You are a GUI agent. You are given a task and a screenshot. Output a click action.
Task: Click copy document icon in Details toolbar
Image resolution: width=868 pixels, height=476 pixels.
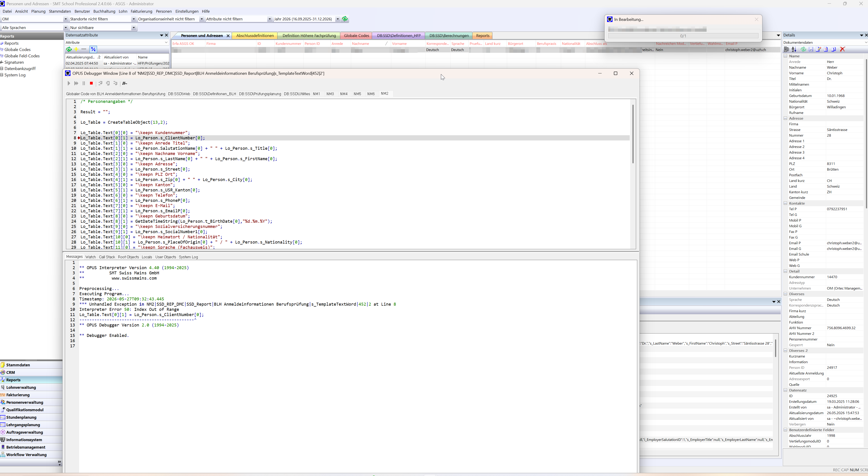click(834, 49)
